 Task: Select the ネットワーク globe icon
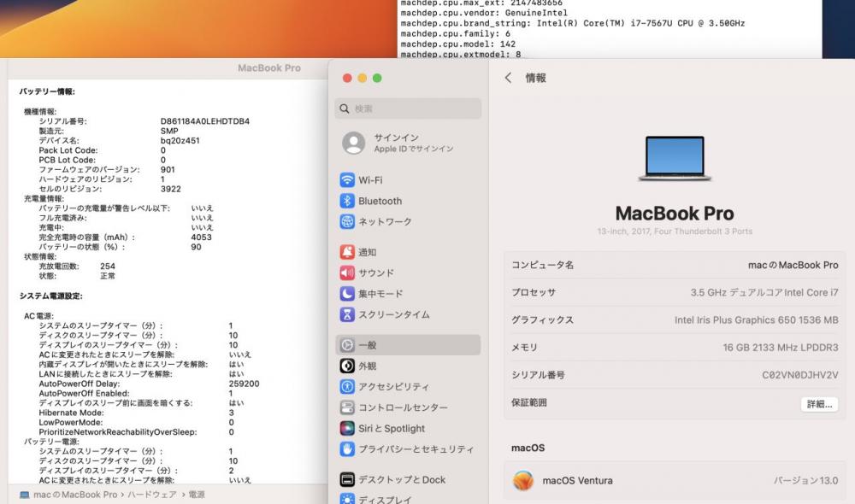(347, 221)
